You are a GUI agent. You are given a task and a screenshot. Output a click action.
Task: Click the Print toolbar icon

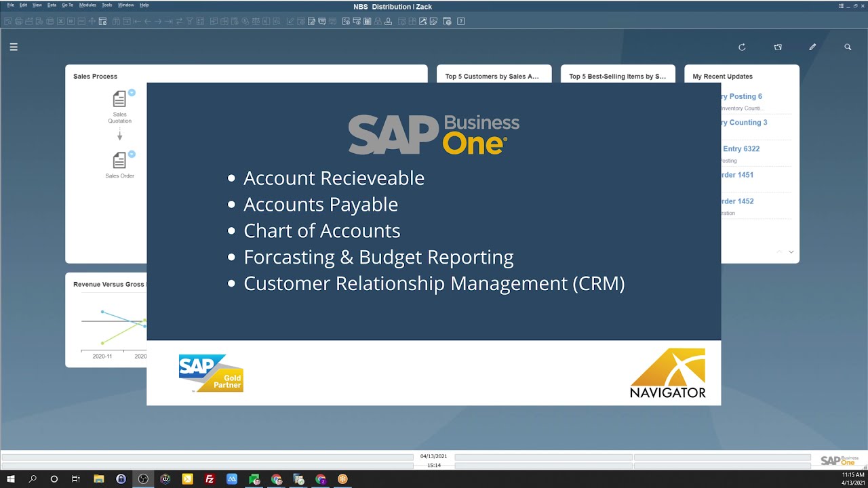click(x=18, y=21)
